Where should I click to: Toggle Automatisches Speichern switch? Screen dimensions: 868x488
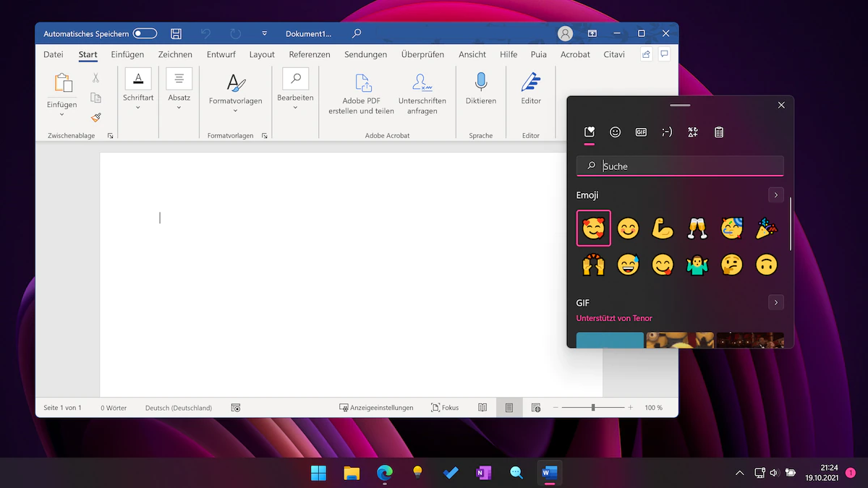[145, 34]
